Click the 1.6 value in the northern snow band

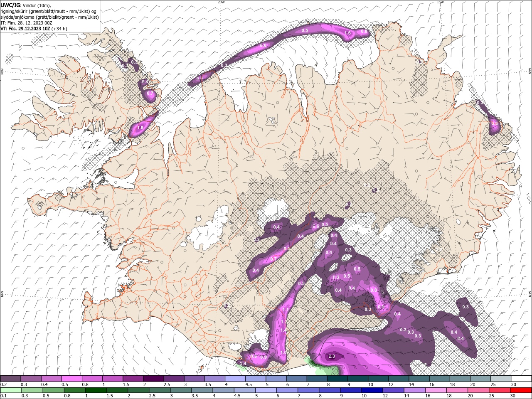(348, 33)
